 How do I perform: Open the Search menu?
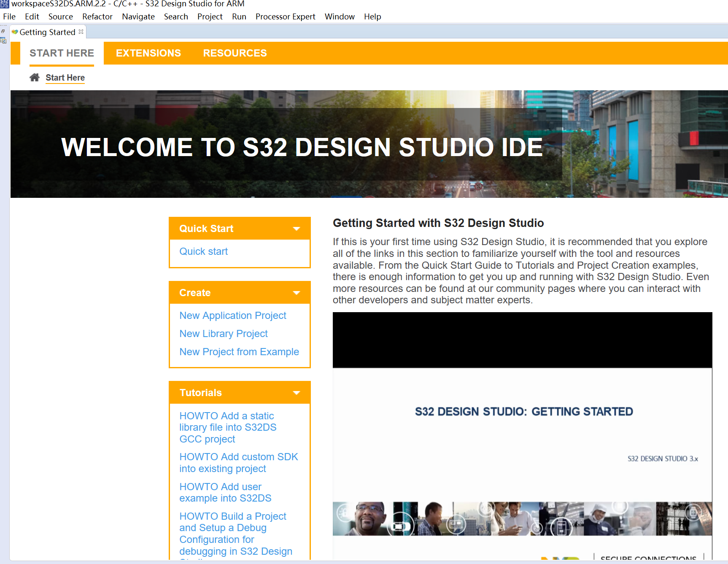176,16
